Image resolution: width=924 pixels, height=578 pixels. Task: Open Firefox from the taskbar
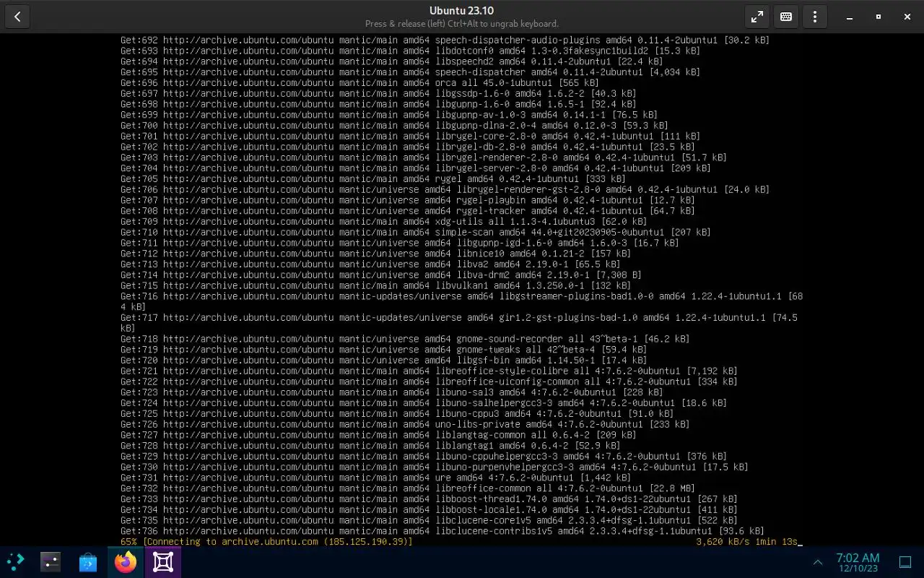[x=126, y=561]
